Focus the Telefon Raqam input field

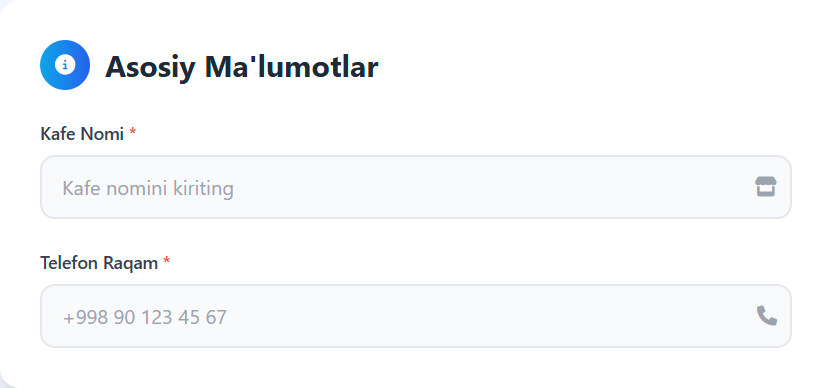coord(416,316)
